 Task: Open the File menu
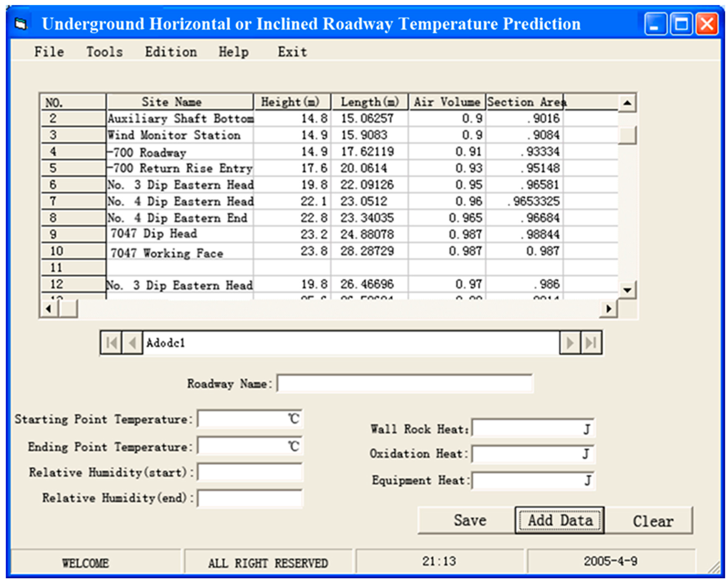coord(49,52)
